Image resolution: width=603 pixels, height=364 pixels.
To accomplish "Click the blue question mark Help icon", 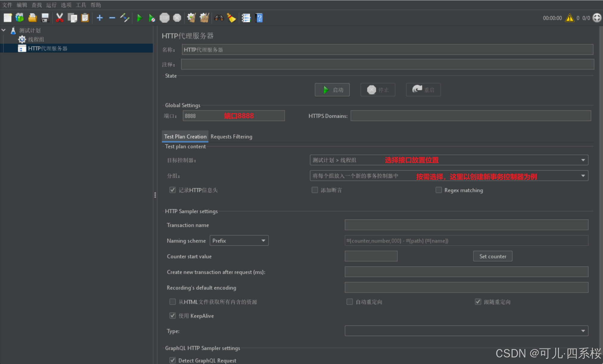I will coord(259,18).
